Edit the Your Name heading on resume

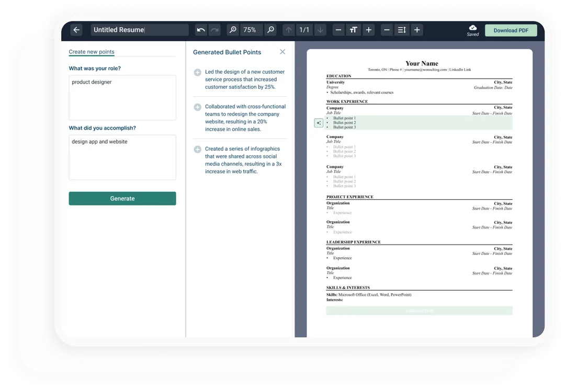(422, 63)
